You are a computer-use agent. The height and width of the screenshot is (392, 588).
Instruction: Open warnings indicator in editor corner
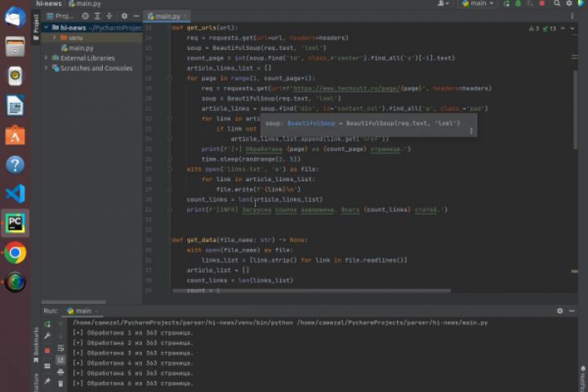click(542, 29)
